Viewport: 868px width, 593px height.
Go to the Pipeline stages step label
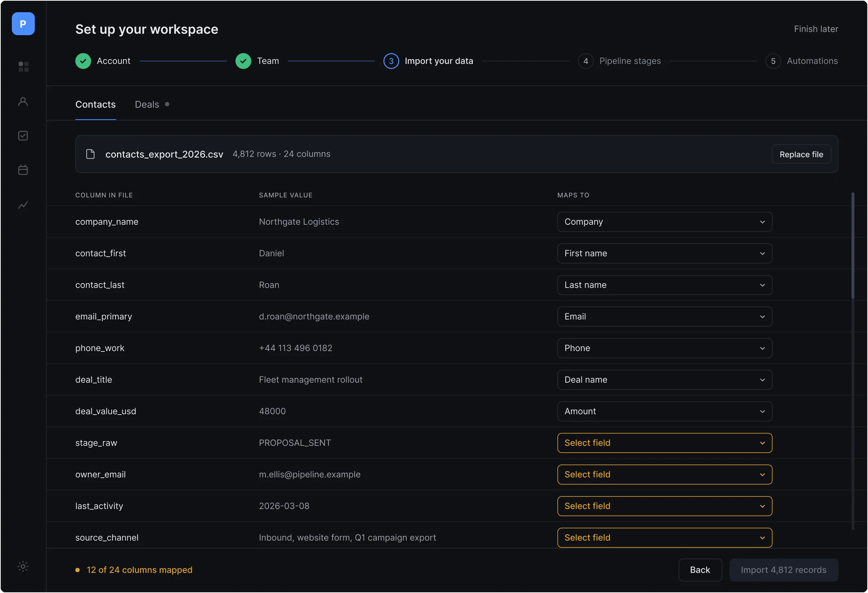(x=630, y=61)
